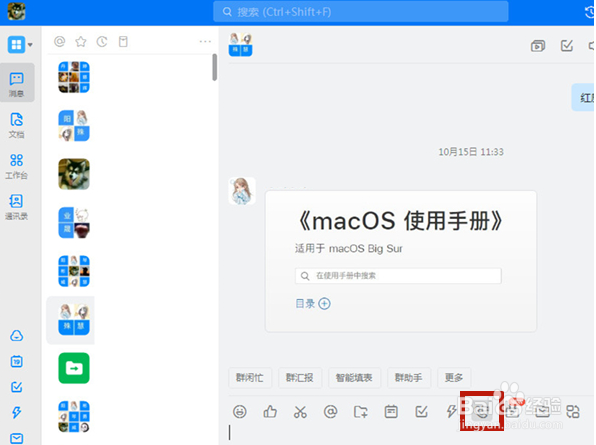
Task: Click the 10月15日 11:33 timestamp
Action: pyautogui.click(x=471, y=152)
